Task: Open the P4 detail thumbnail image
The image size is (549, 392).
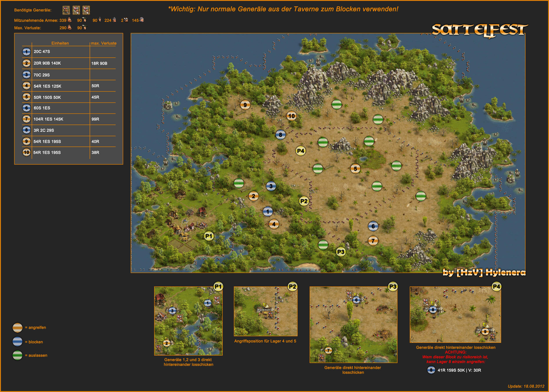Action: click(x=455, y=315)
